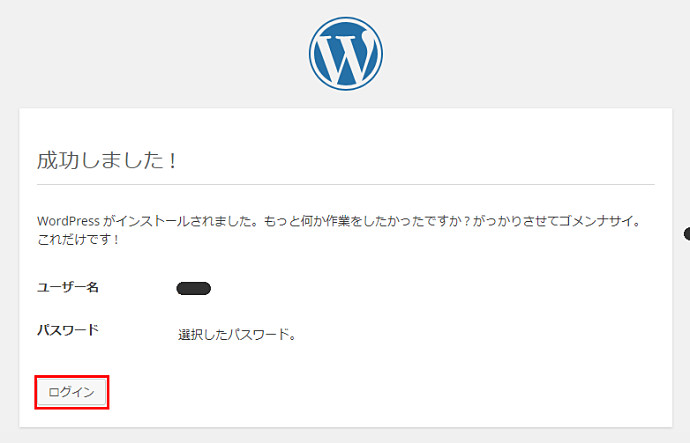This screenshot has height=443, width=690.
Task: Click the exclamation mark after 成功しました
Action: pyautogui.click(x=173, y=160)
